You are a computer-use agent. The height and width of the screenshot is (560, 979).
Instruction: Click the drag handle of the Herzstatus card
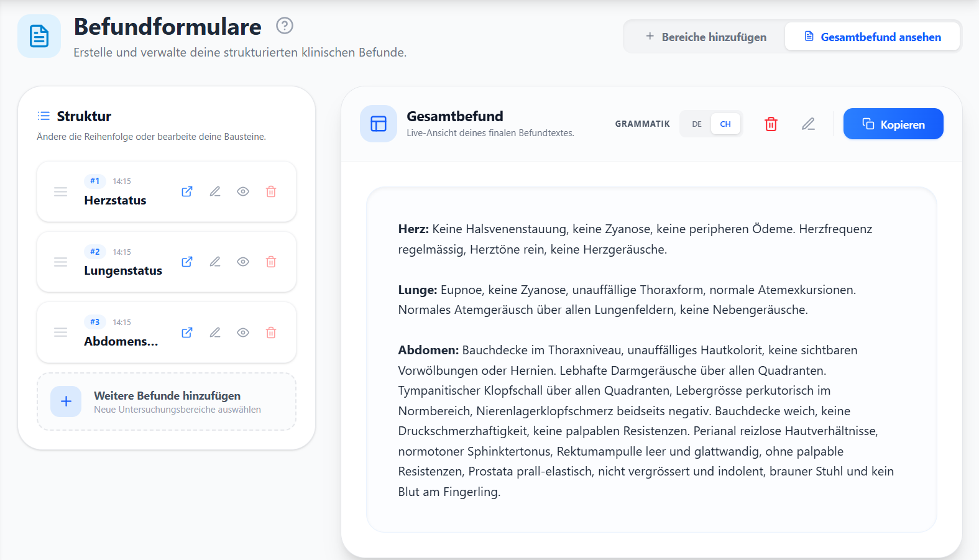(60, 191)
